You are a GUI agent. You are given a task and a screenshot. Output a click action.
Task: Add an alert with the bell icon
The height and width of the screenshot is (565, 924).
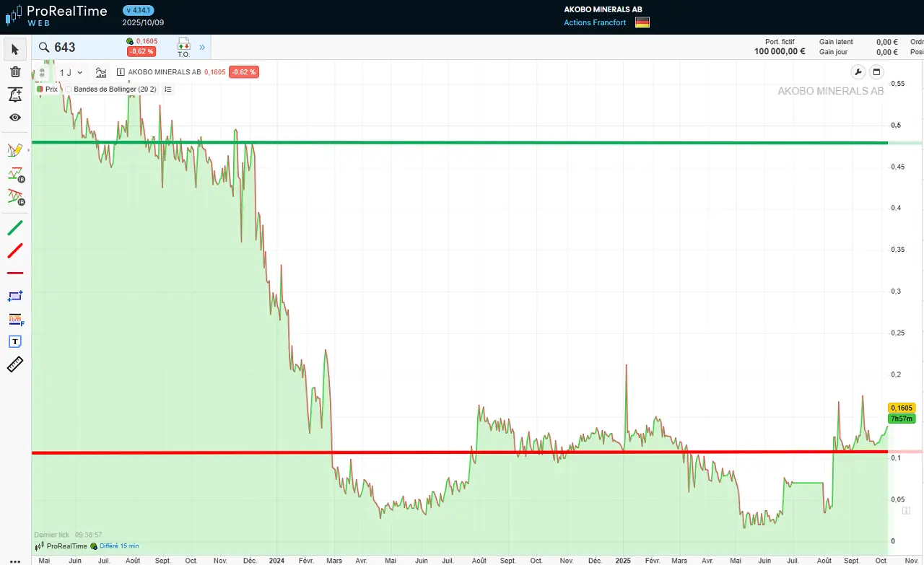(x=15, y=95)
